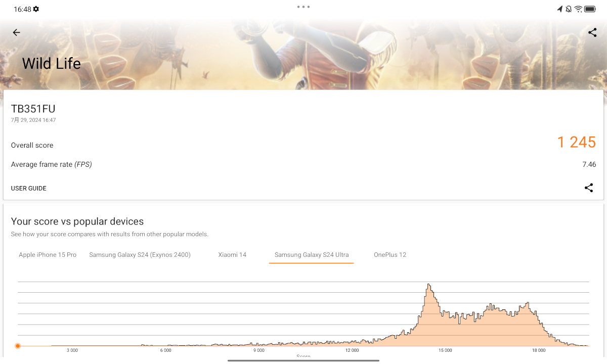Open the USER GUIDE link
607x364 pixels.
[x=29, y=188]
